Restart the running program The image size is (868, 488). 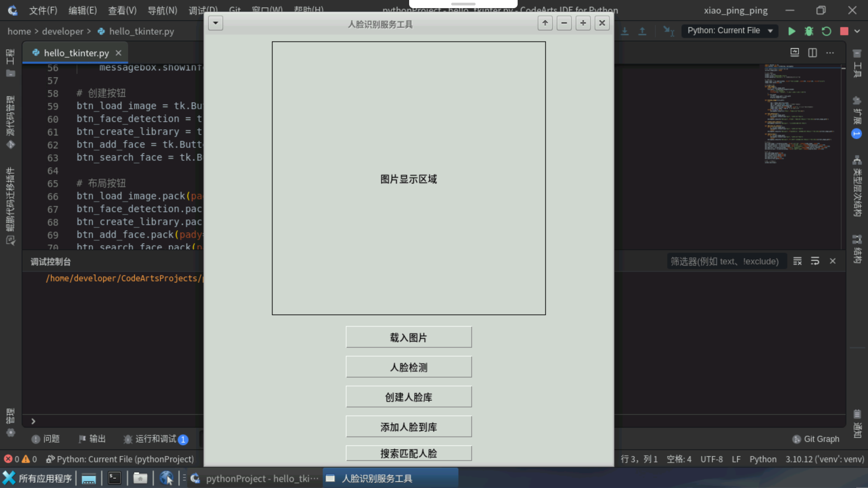[826, 31]
